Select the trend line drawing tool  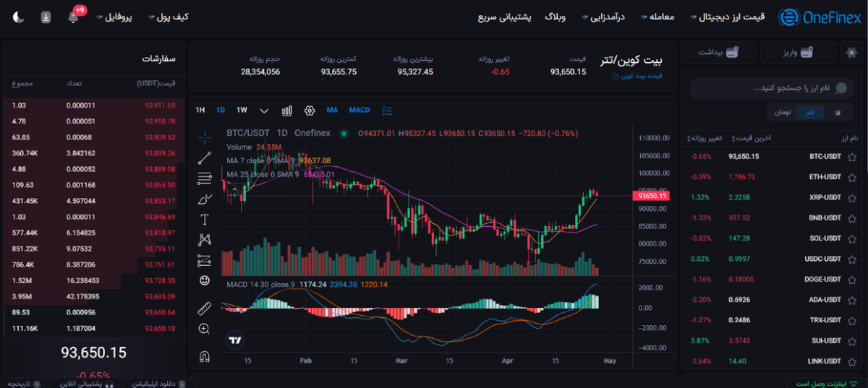tap(205, 156)
